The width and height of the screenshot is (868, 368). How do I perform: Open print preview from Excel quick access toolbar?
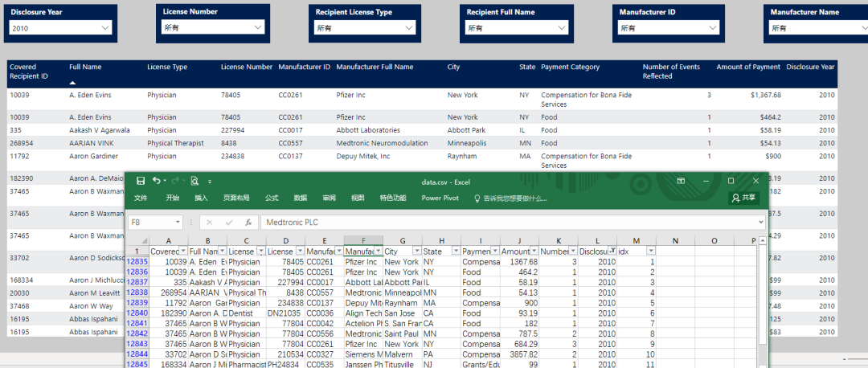click(x=194, y=181)
